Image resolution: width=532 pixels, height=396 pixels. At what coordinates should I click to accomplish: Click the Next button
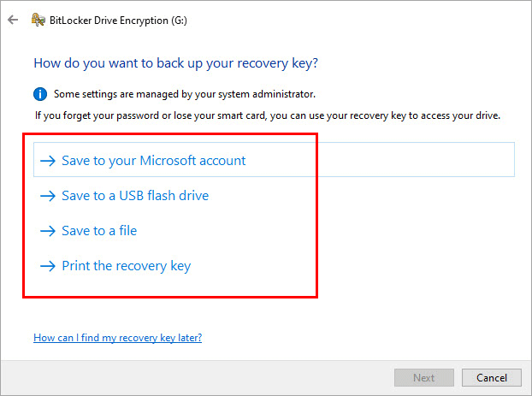423,378
